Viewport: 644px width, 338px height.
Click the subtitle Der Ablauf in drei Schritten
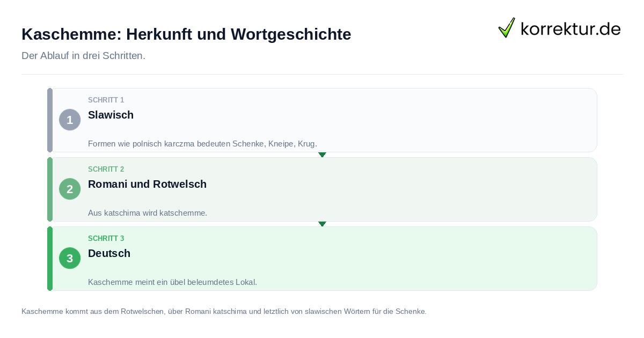[x=83, y=56]
